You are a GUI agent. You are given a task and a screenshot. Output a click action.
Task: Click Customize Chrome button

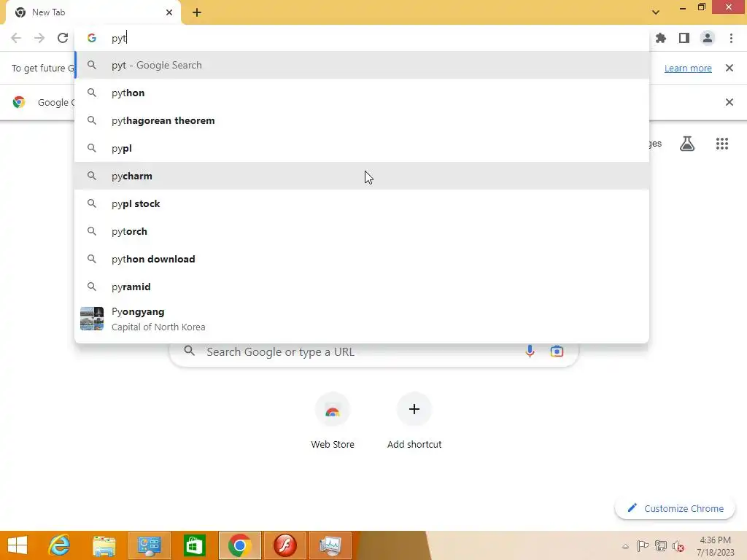pyautogui.click(x=676, y=508)
